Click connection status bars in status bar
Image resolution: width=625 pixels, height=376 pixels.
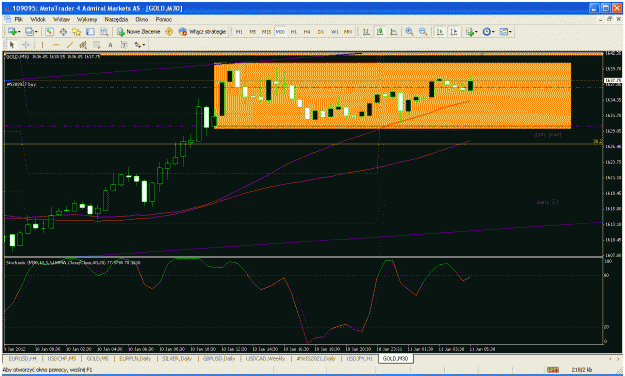[x=552, y=370]
